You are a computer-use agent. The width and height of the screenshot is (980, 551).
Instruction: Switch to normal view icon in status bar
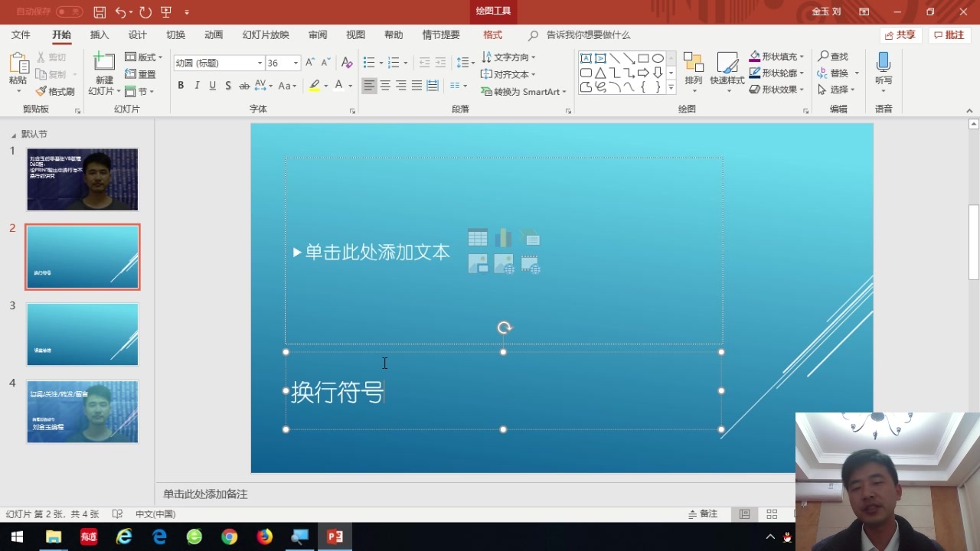click(744, 514)
